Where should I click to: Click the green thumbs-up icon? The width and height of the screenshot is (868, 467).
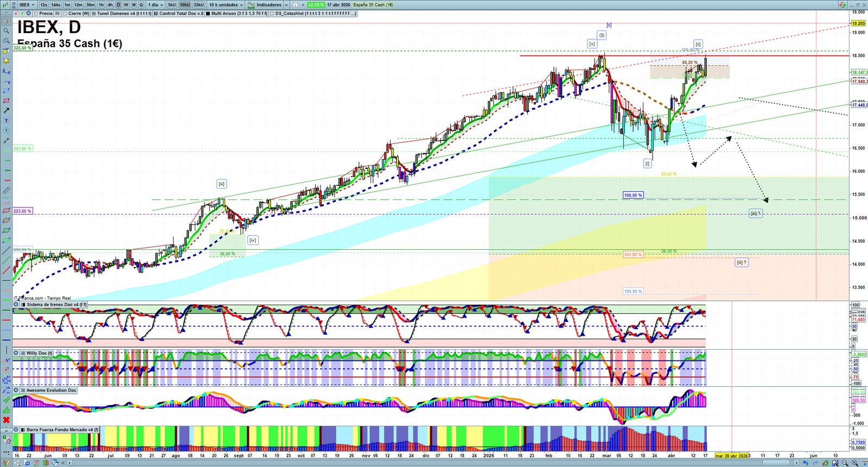(x=6, y=410)
